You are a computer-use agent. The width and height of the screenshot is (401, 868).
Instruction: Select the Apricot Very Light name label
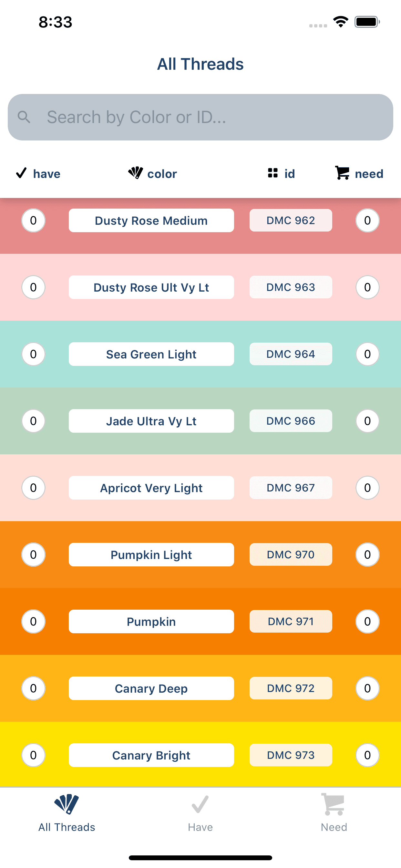151,488
